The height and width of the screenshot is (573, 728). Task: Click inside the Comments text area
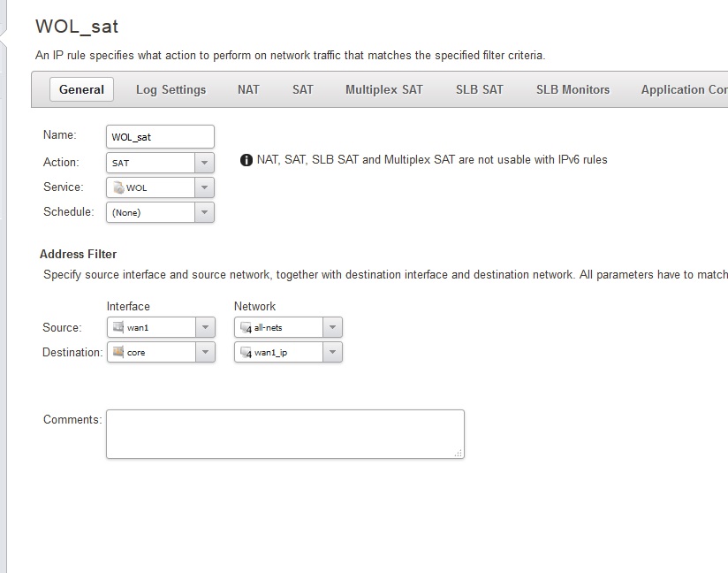[284, 433]
